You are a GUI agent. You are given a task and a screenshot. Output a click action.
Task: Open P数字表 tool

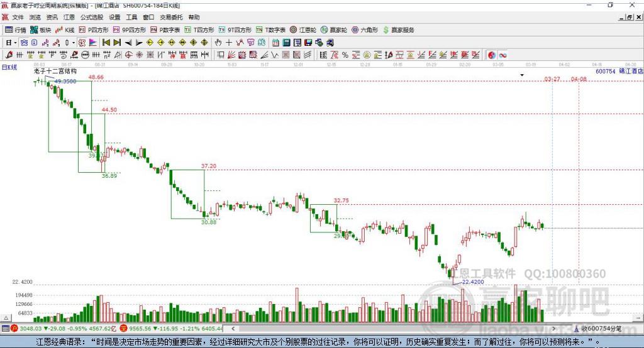165,30
